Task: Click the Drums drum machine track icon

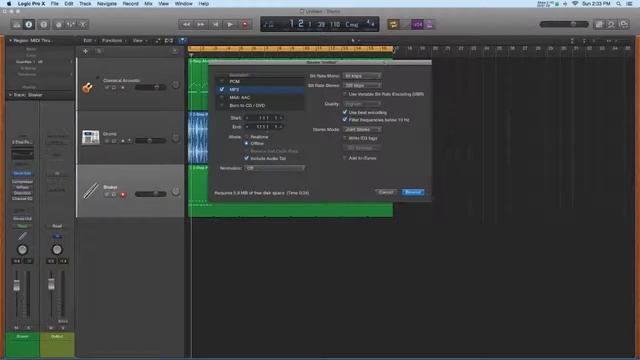Action: (91, 137)
